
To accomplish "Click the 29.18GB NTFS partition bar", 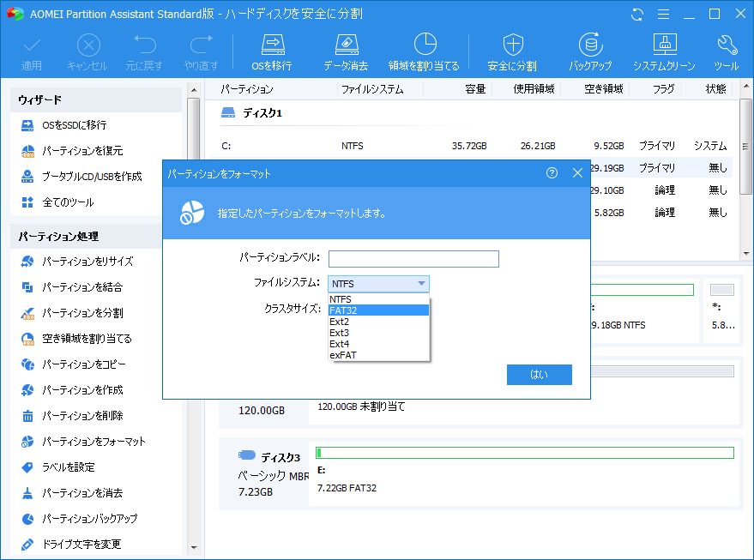I will pos(642,290).
